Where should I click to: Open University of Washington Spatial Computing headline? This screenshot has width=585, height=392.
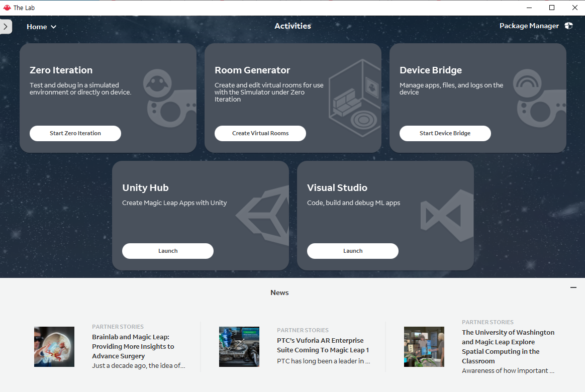508,346
